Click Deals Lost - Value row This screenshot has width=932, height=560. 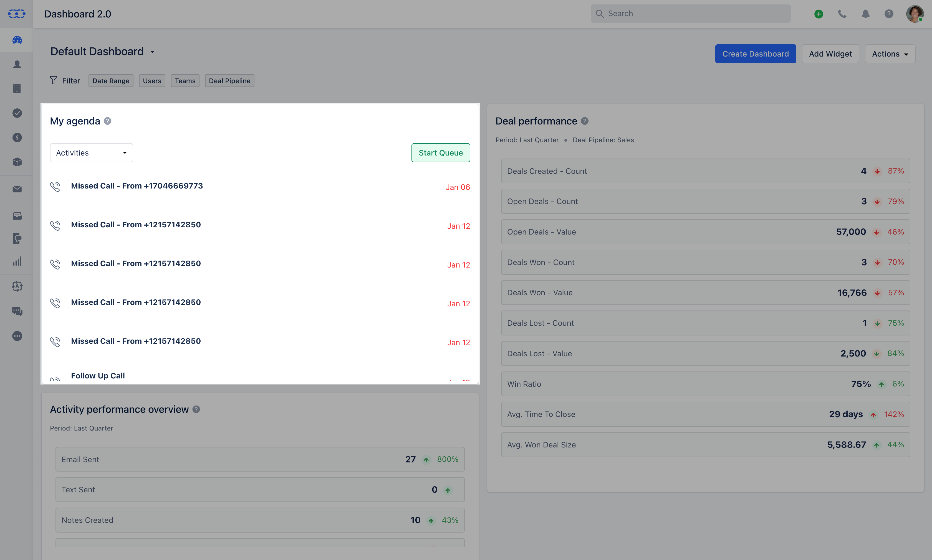[705, 353]
